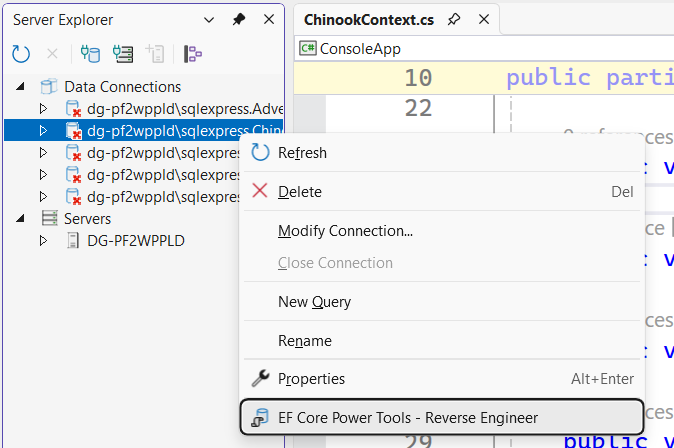Screen dimensions: 674x448
Task: Expand third dg-pf2wppld\sqlexpress connection node
Action: [x=43, y=153]
